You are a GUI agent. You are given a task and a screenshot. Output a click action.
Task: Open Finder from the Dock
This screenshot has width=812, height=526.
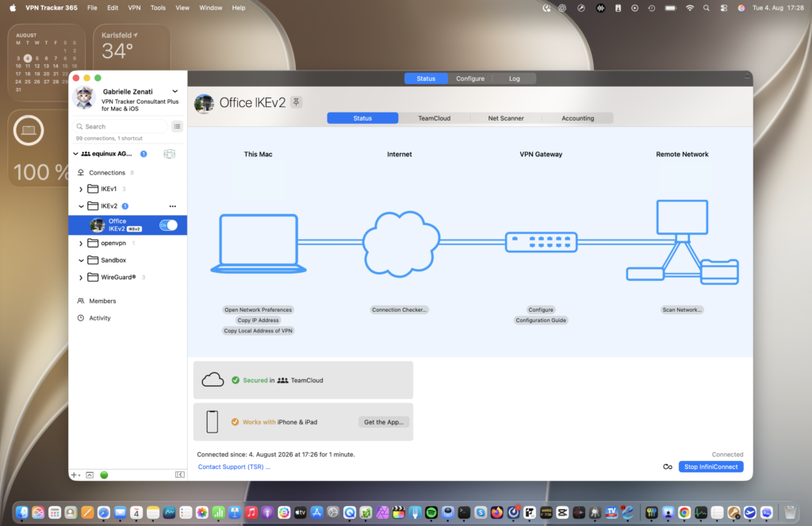tap(21, 513)
